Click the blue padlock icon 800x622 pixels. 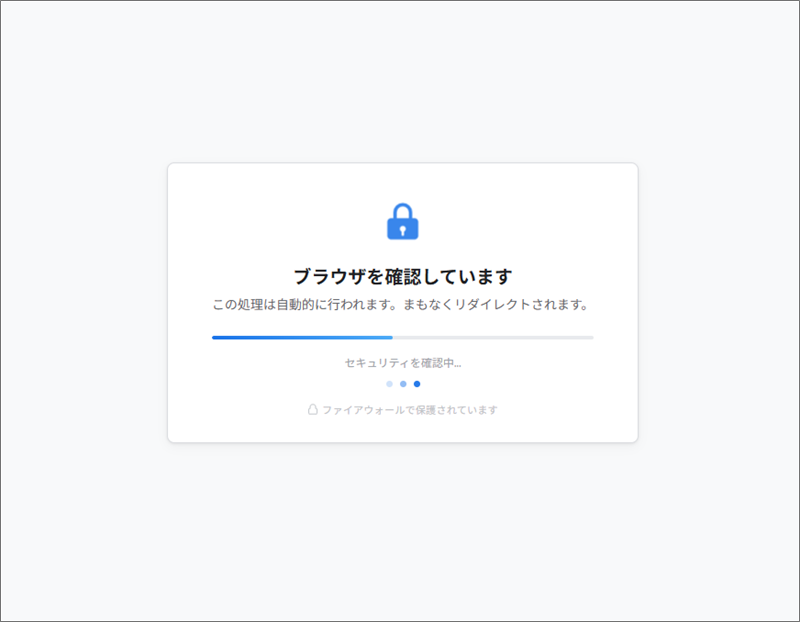(x=403, y=221)
